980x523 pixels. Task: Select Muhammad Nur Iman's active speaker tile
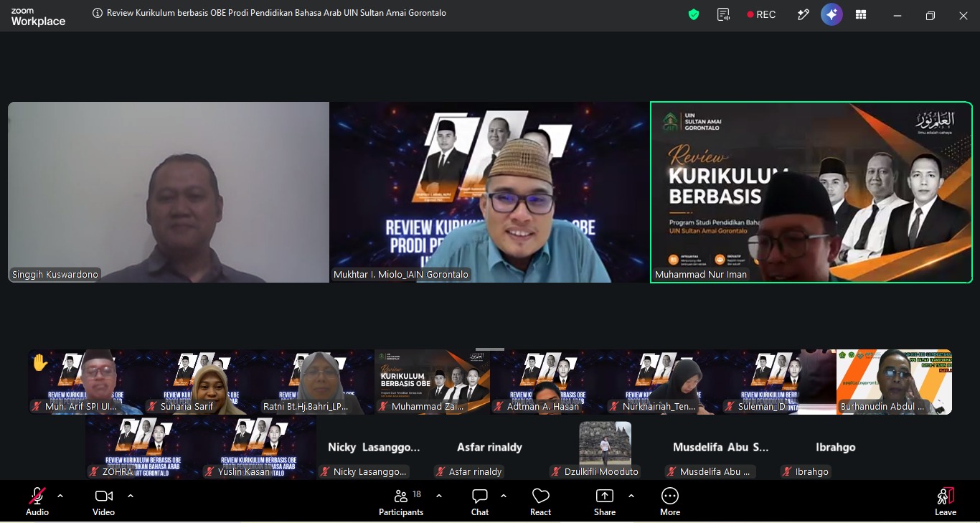(x=811, y=192)
